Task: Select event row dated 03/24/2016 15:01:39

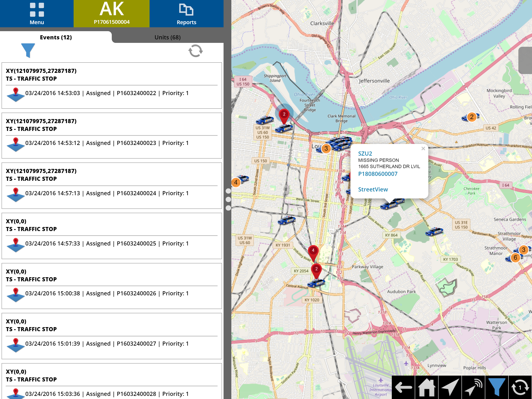Action: click(x=112, y=336)
